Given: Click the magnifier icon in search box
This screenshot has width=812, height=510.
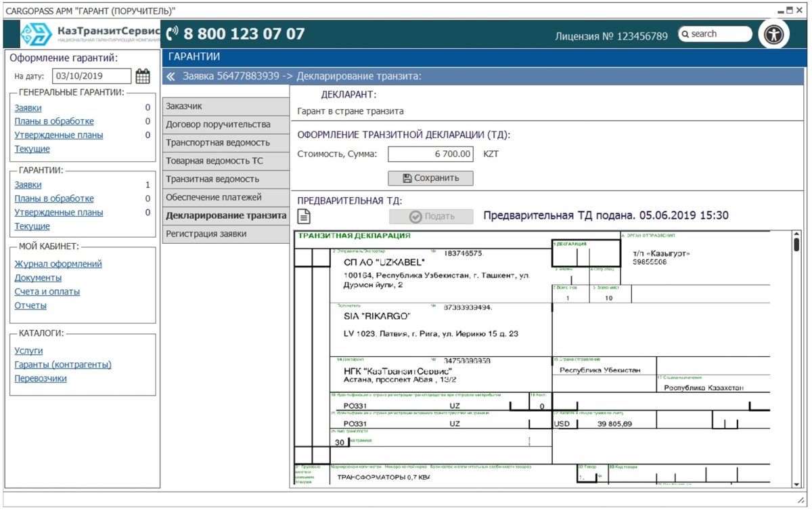Looking at the screenshot, I should click(685, 34).
